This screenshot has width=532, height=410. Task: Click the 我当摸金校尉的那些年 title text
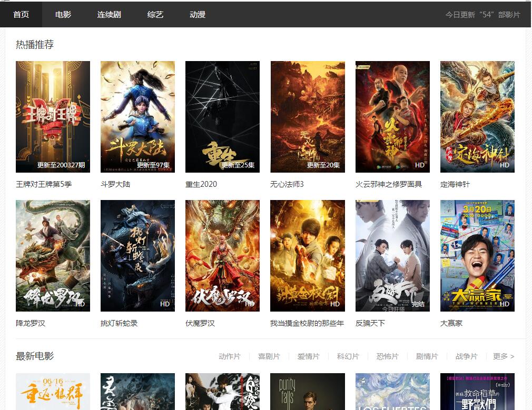click(307, 323)
